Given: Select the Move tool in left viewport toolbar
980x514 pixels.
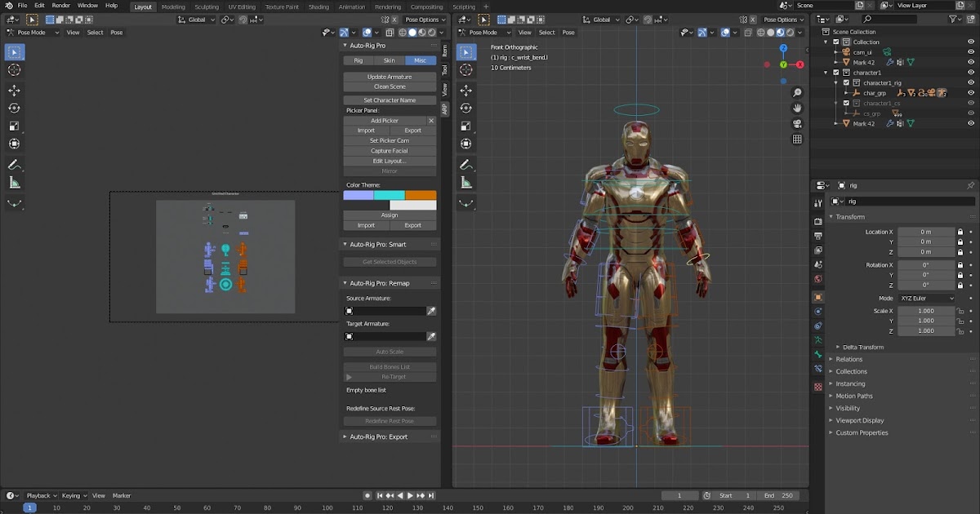Looking at the screenshot, I should [14, 91].
